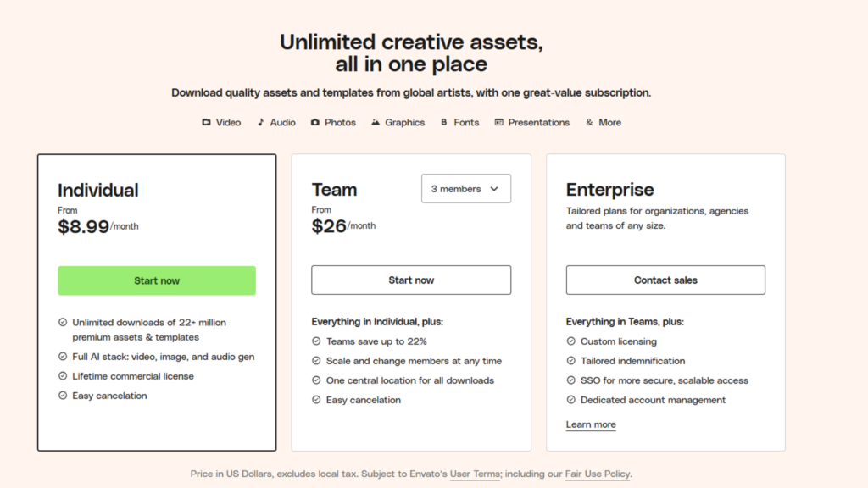Open the Learn more link
The height and width of the screenshot is (488, 868).
click(x=591, y=424)
